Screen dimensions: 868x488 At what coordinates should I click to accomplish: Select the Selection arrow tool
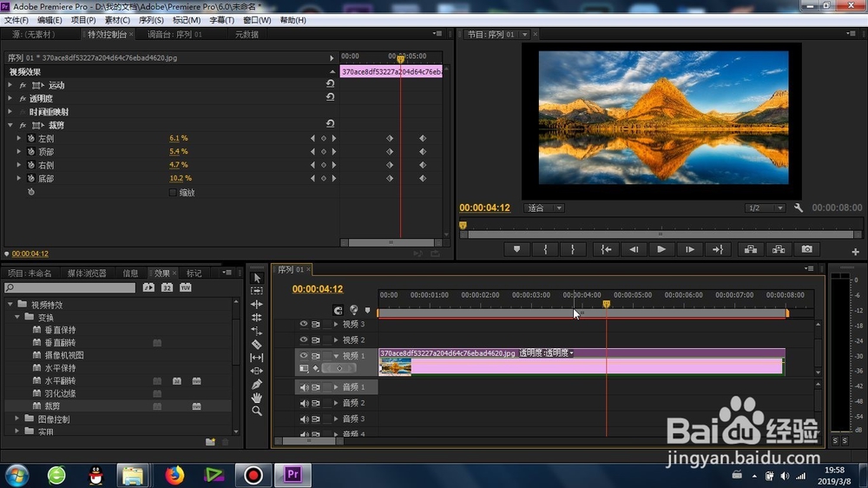257,278
